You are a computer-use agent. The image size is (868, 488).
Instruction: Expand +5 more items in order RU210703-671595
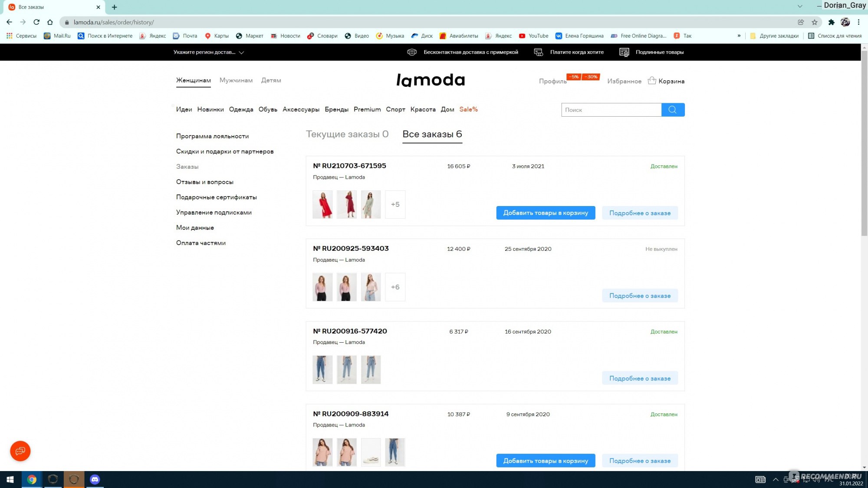pos(395,204)
